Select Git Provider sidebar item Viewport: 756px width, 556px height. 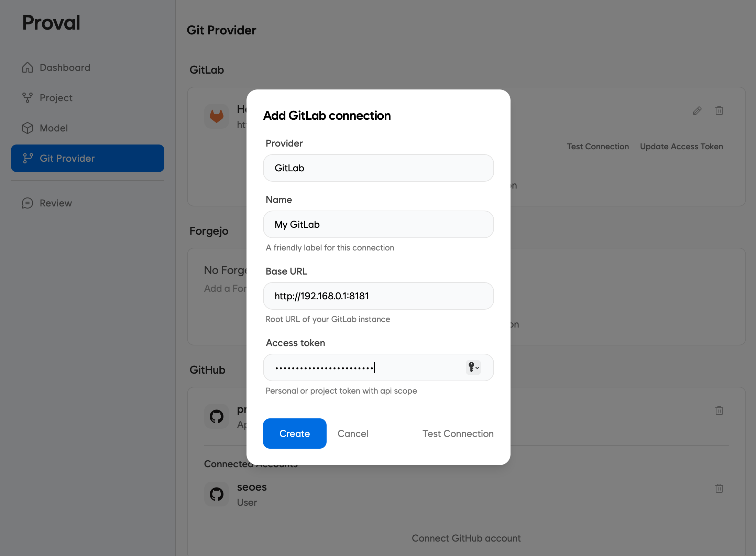coord(88,158)
